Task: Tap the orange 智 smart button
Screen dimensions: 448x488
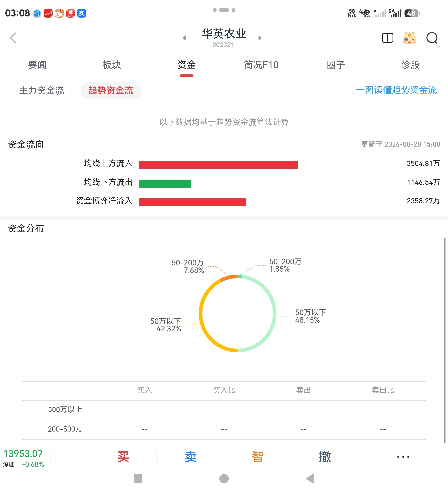Action: tap(257, 457)
